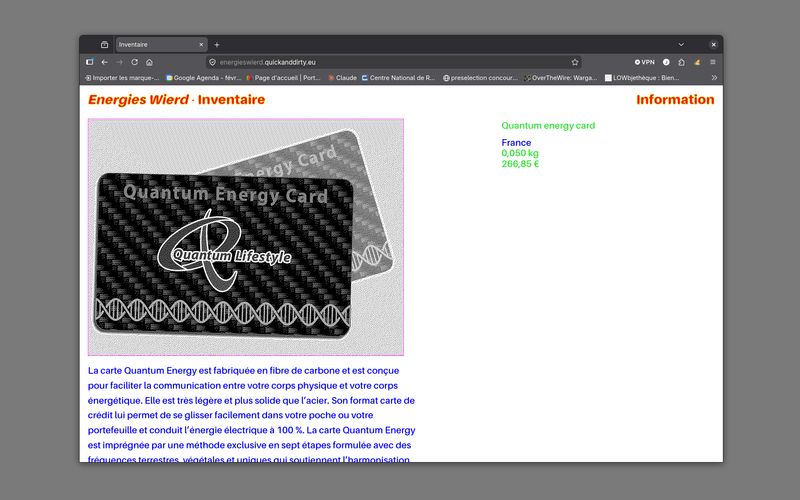Bookmark this page with the star icon
The image size is (800, 500).
(x=575, y=62)
